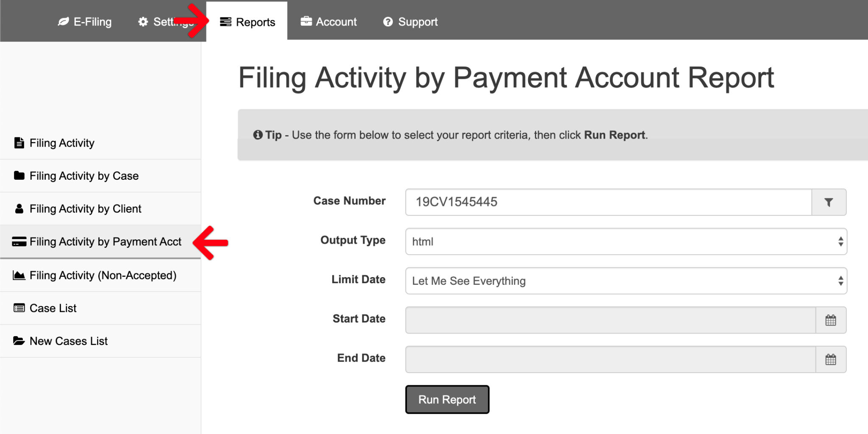The height and width of the screenshot is (434, 868).
Task: Select the Reports tab
Action: (x=248, y=22)
